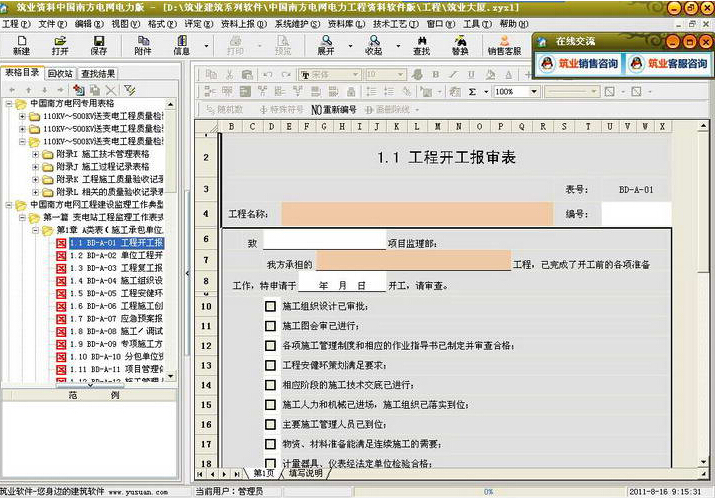The image size is (718, 498).
Task: Click the 工程名称 input field
Action: click(416, 213)
